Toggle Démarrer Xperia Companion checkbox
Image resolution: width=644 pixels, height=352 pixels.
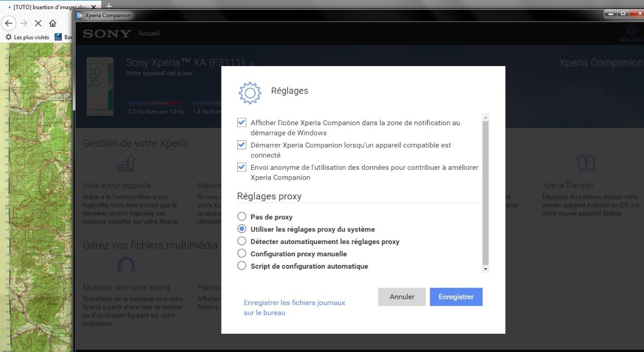tap(241, 145)
